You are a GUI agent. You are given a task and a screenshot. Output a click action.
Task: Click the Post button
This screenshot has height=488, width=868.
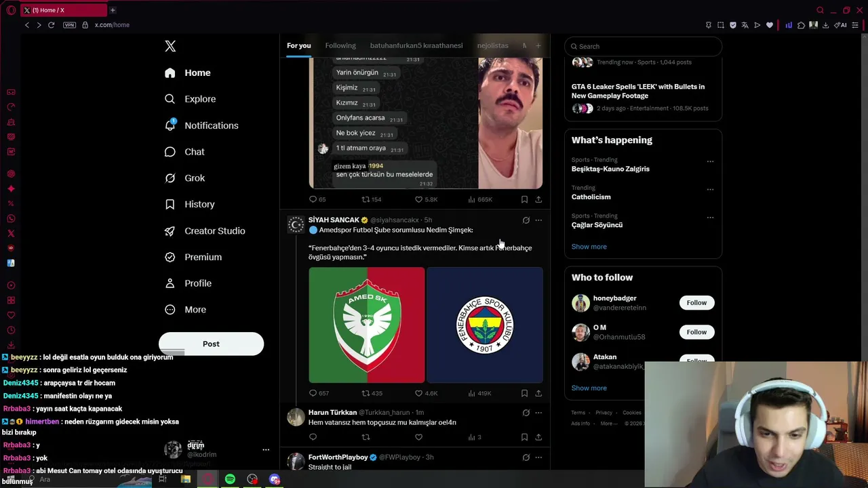click(x=211, y=344)
